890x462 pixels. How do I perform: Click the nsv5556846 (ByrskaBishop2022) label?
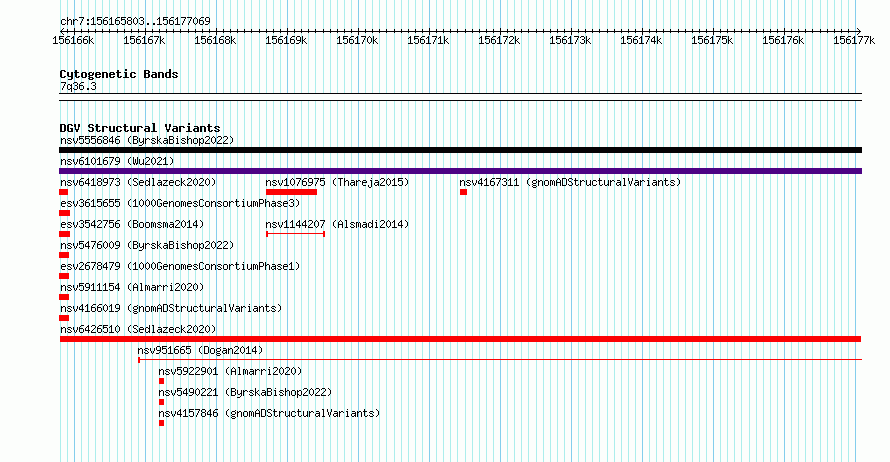[x=147, y=140]
